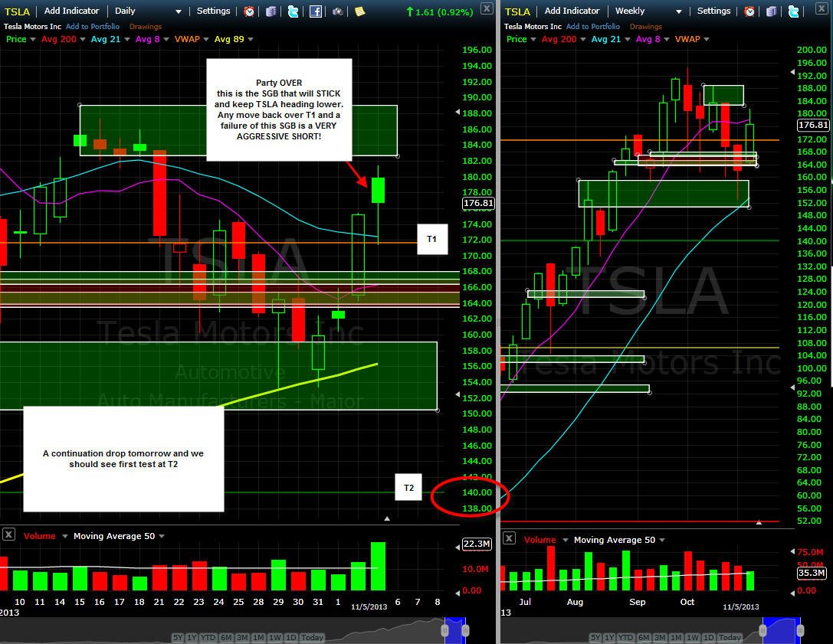Expand the Daily timeframe dropdown
The width and height of the screenshot is (833, 644).
pyautogui.click(x=148, y=11)
